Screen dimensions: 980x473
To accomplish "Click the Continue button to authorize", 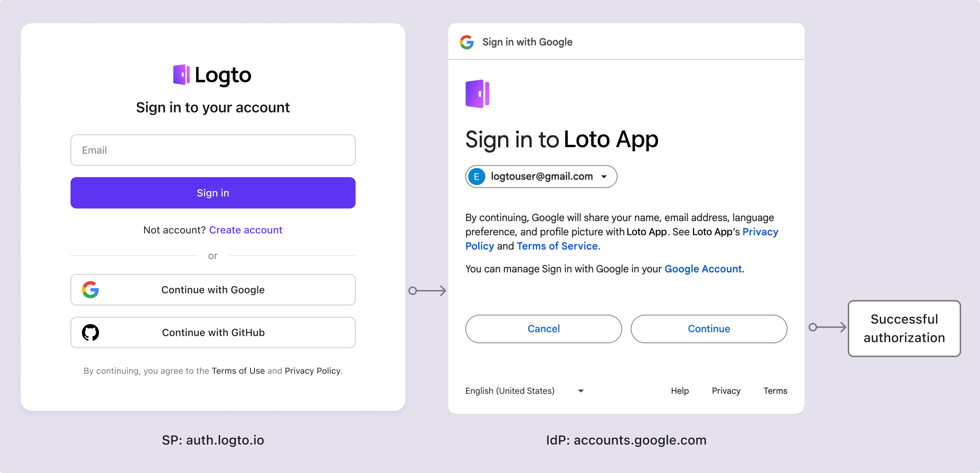I will tap(708, 329).
